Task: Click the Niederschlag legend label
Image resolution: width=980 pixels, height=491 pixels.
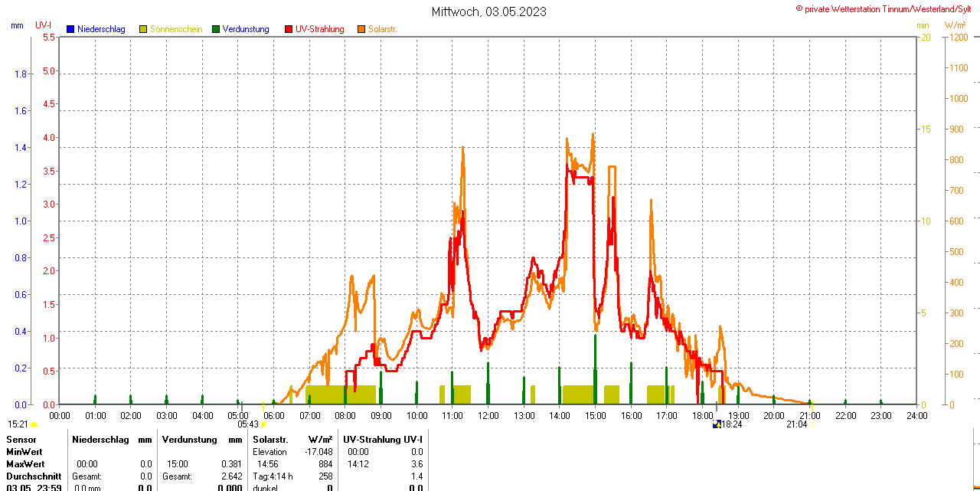Action: point(101,29)
